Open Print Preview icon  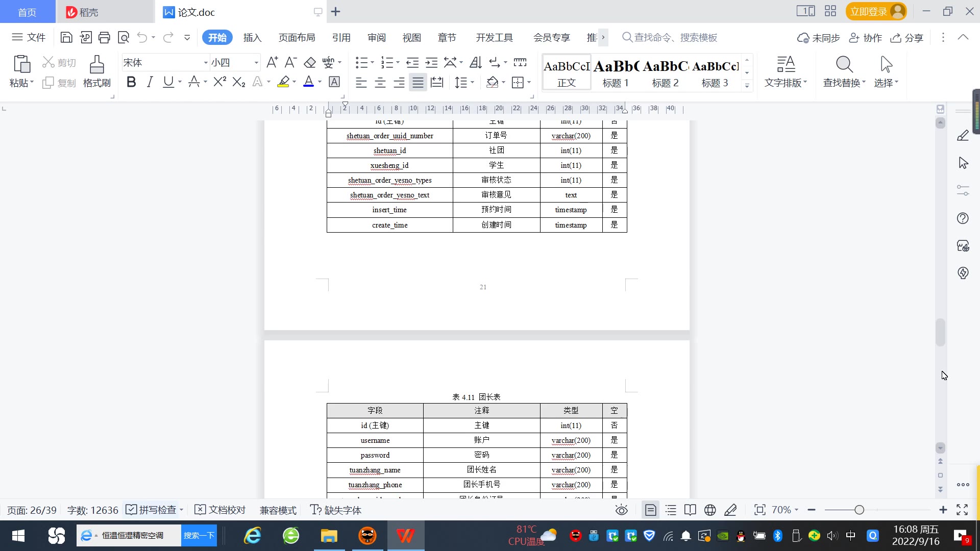click(124, 37)
